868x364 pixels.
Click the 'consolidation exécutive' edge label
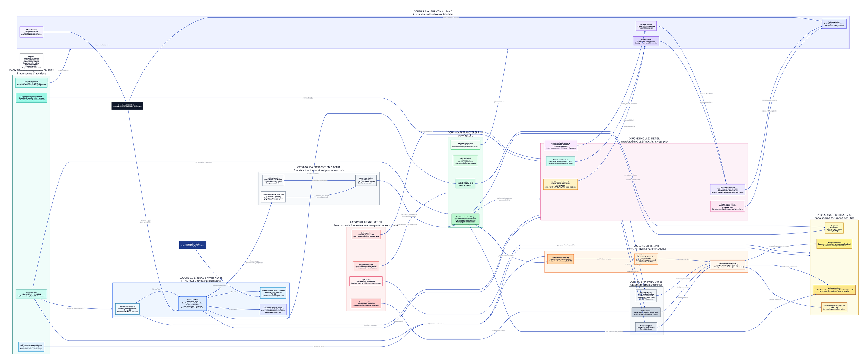[x=770, y=100]
